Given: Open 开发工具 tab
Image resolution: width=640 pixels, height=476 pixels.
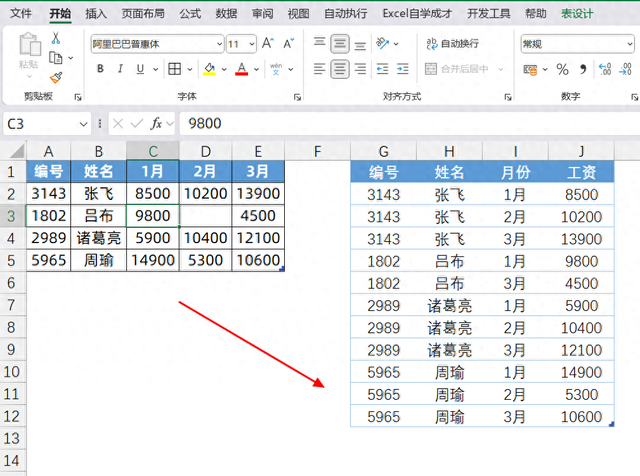Looking at the screenshot, I should tap(489, 13).
